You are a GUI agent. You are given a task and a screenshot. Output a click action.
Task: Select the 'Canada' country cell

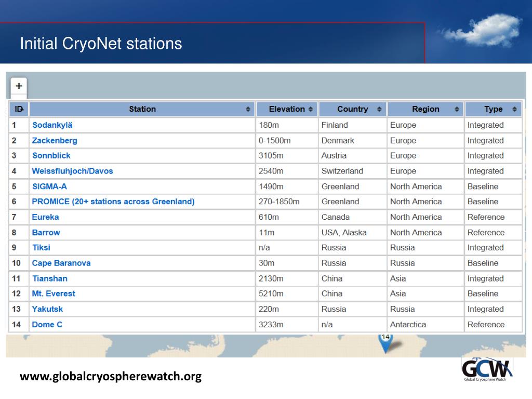click(x=353, y=217)
